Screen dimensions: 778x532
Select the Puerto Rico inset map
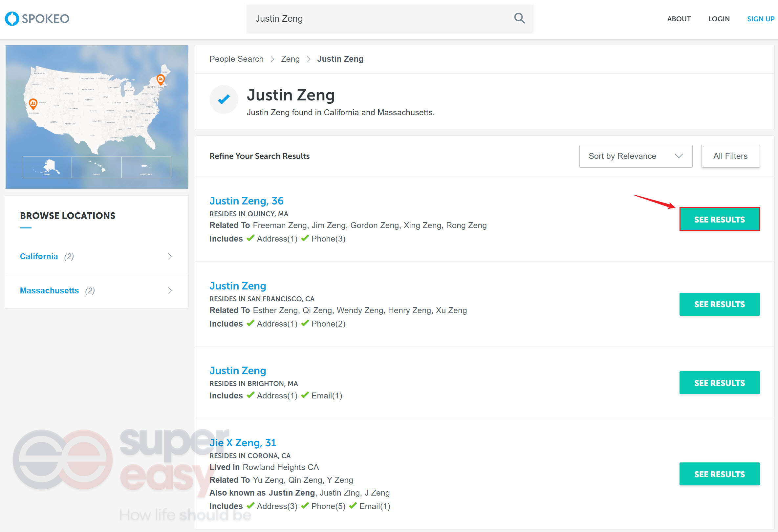[146, 167]
